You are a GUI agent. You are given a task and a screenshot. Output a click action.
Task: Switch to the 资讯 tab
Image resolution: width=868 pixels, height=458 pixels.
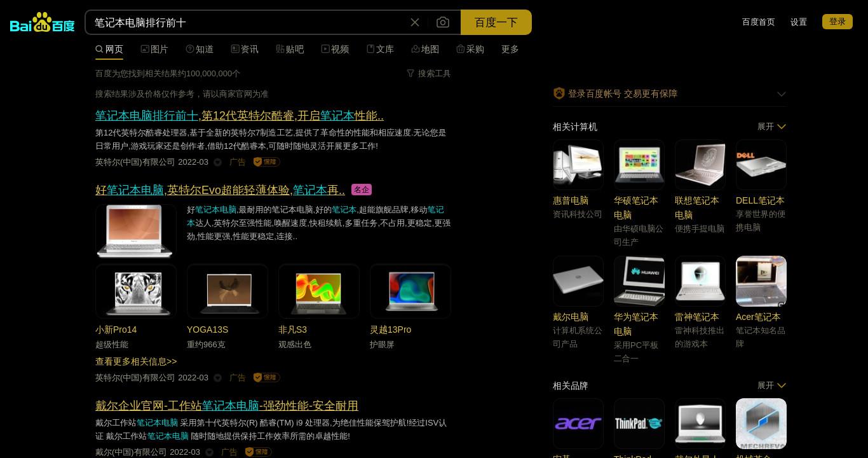tap(245, 49)
